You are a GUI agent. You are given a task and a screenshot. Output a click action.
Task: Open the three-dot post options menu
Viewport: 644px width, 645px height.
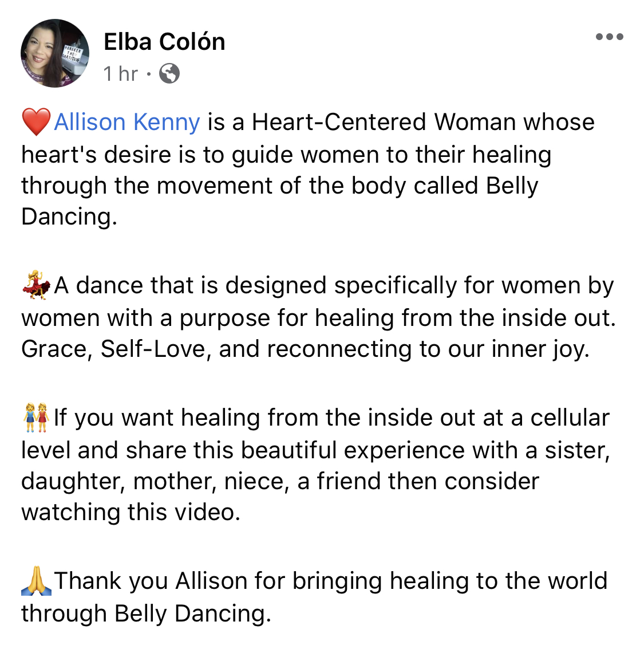[610, 37]
